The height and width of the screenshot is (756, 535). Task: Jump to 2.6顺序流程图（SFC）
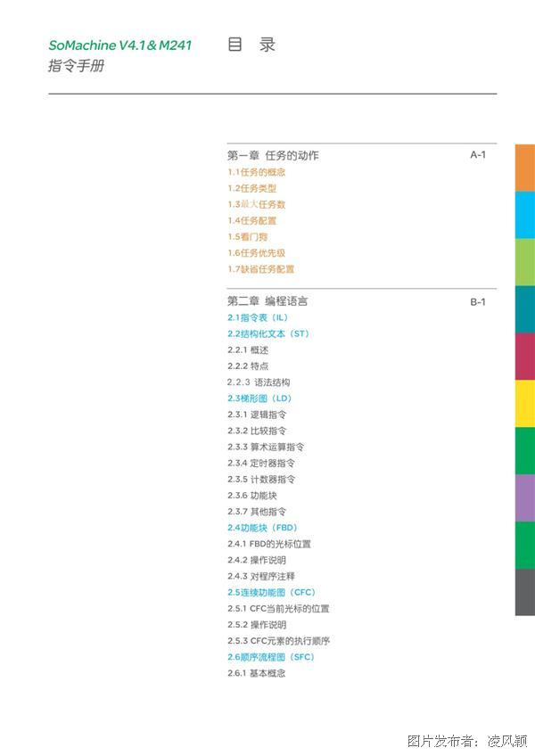click(271, 657)
